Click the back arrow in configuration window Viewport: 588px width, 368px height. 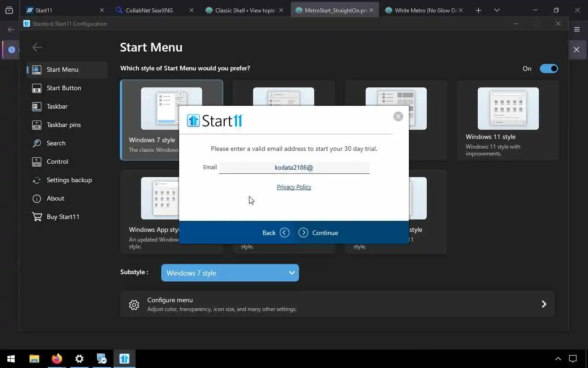pos(37,47)
